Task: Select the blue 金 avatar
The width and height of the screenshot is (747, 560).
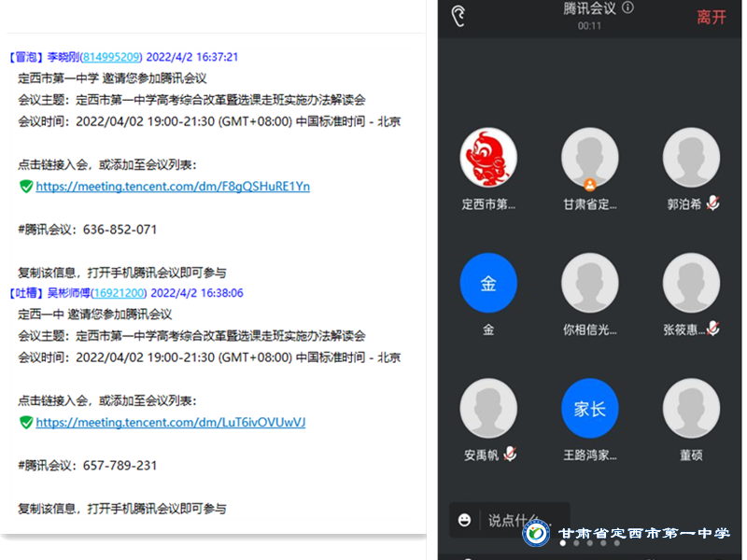Action: pyautogui.click(x=488, y=283)
